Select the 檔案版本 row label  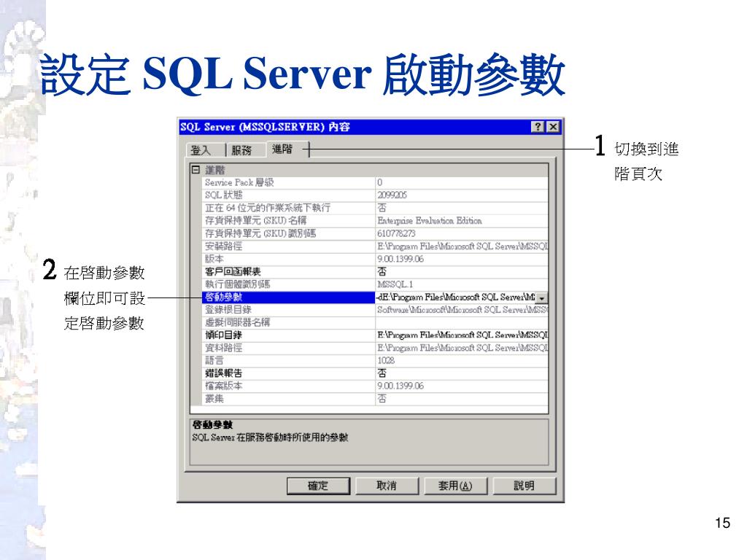pyautogui.click(x=223, y=386)
